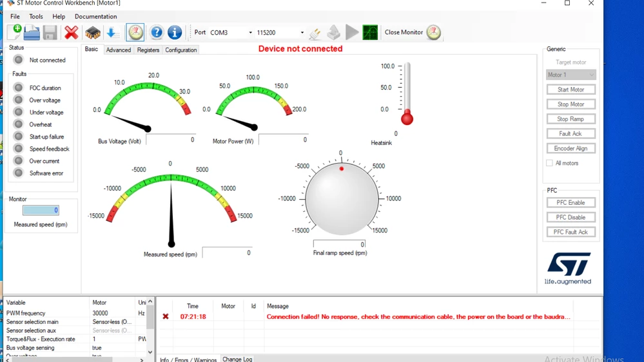
Task: Click the Not connected status indicator
Action: pyautogui.click(x=19, y=60)
